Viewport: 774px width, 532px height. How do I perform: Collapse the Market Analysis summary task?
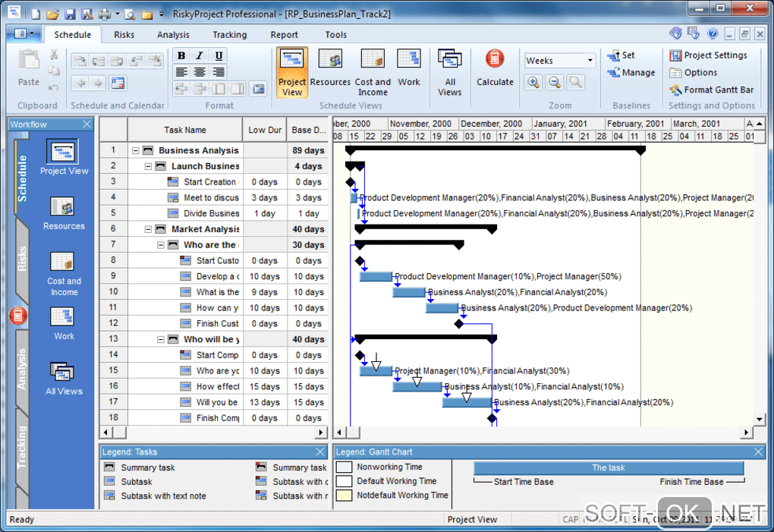148,229
